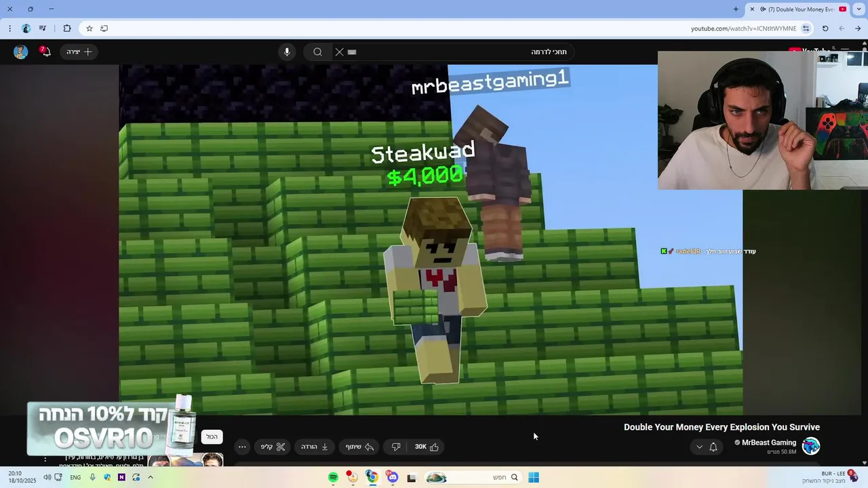The width and height of the screenshot is (868, 488).
Task: Open Chrome media control icon
Action: [43, 28]
